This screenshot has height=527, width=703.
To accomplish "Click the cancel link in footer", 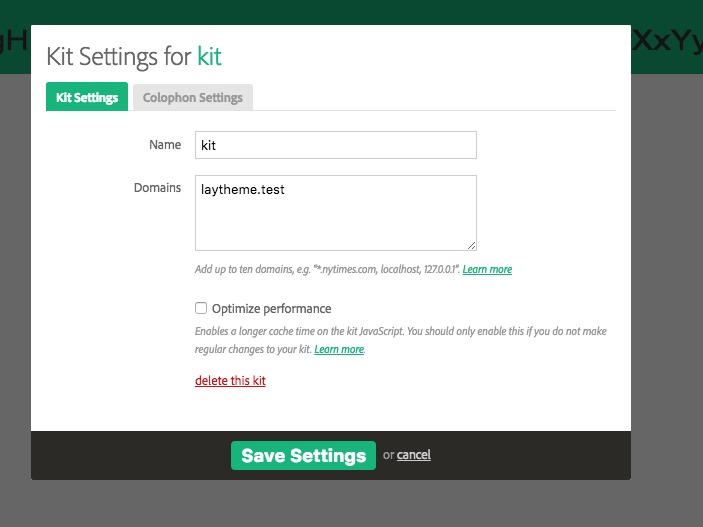I will [x=413, y=455].
